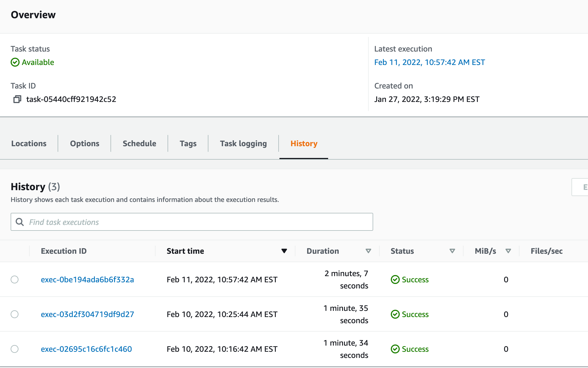This screenshot has height=368, width=588.
Task: Sort by Start time using the filled arrow
Action: click(x=284, y=251)
